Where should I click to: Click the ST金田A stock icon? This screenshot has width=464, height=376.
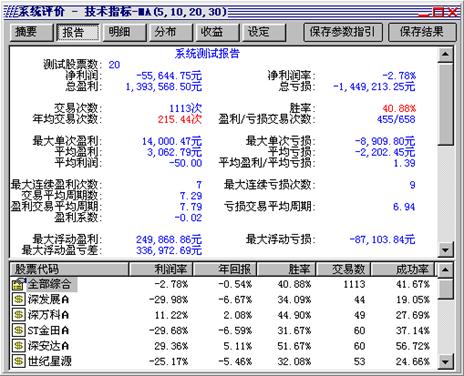[18, 330]
